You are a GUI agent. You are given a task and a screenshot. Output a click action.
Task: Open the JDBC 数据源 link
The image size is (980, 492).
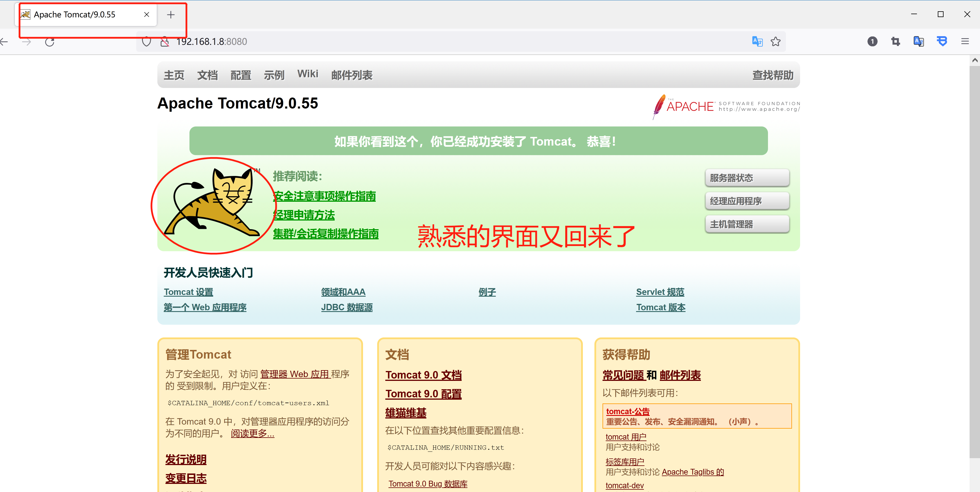point(347,307)
